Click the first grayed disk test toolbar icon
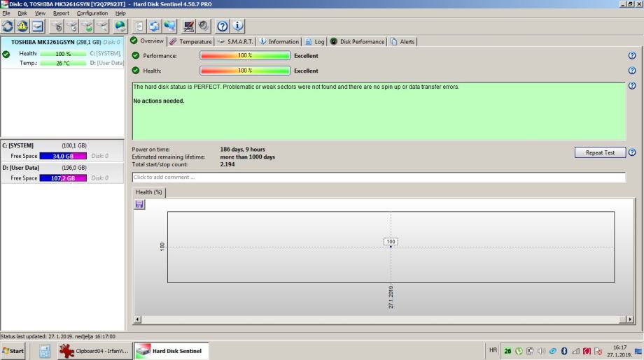The height and width of the screenshot is (360, 644). (x=57, y=27)
